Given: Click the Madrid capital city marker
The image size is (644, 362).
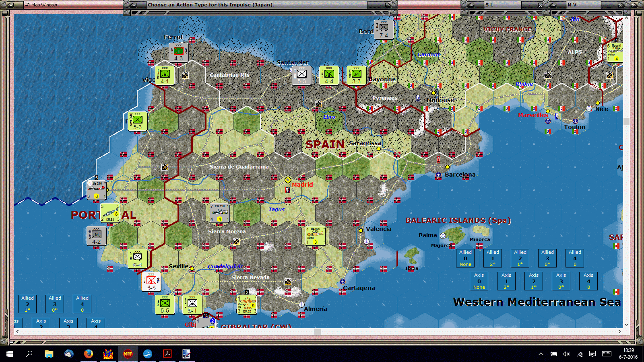Looking at the screenshot, I should pos(288,180).
